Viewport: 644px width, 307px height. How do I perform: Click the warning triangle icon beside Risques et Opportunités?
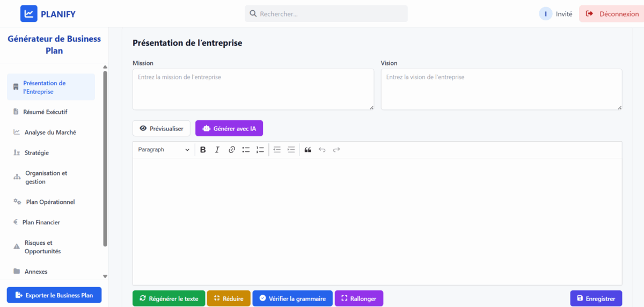point(16,247)
